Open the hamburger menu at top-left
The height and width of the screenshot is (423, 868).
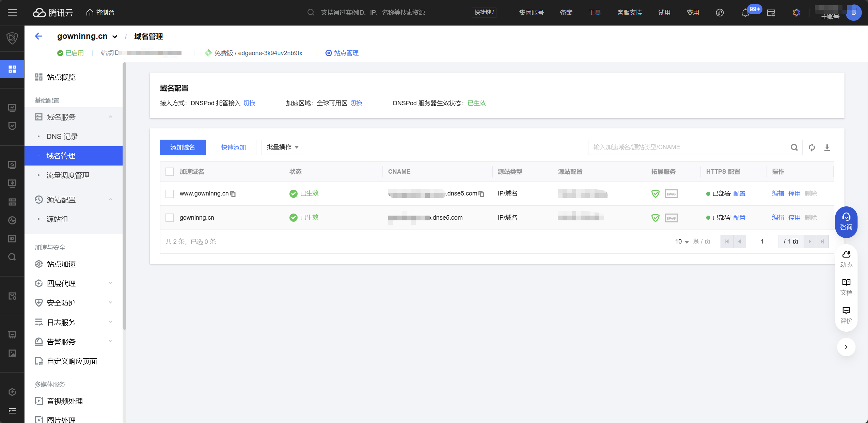(12, 13)
